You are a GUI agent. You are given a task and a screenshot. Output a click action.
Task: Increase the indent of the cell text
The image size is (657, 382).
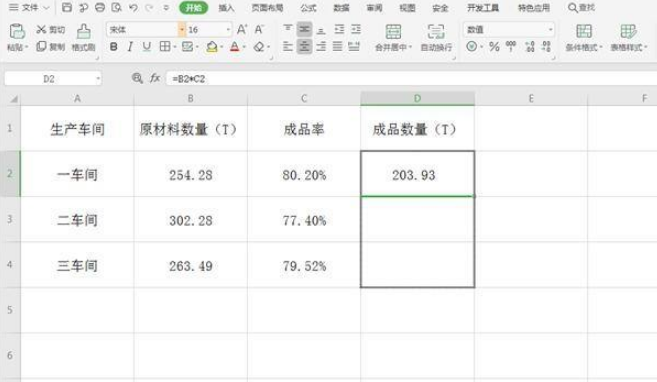[x=356, y=29]
